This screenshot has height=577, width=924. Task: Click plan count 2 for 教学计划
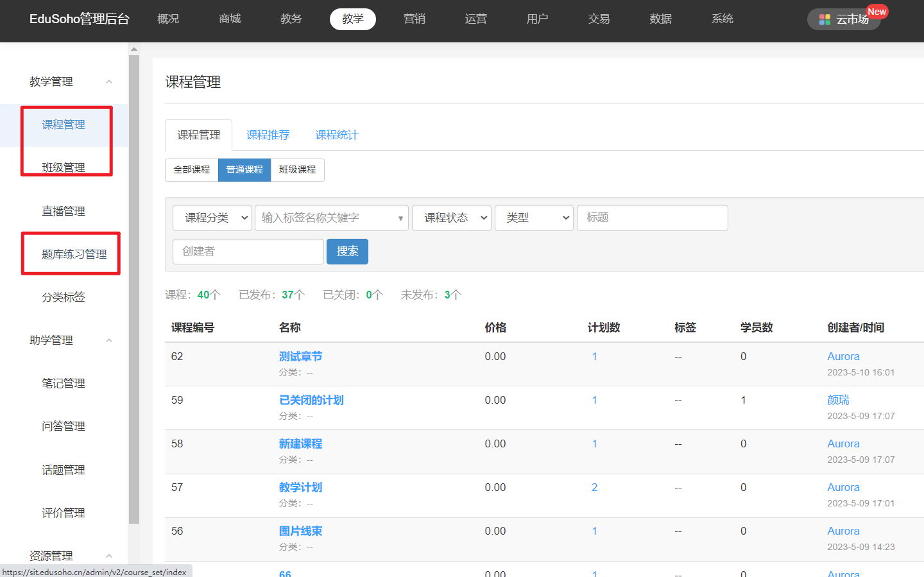595,488
